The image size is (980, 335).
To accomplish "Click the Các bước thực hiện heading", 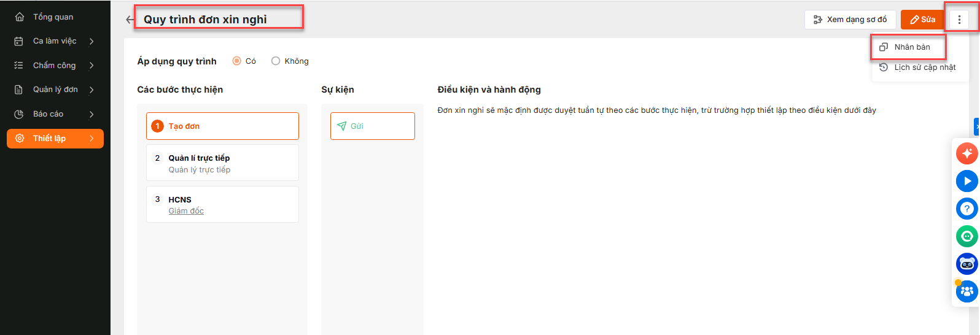I will coord(180,90).
